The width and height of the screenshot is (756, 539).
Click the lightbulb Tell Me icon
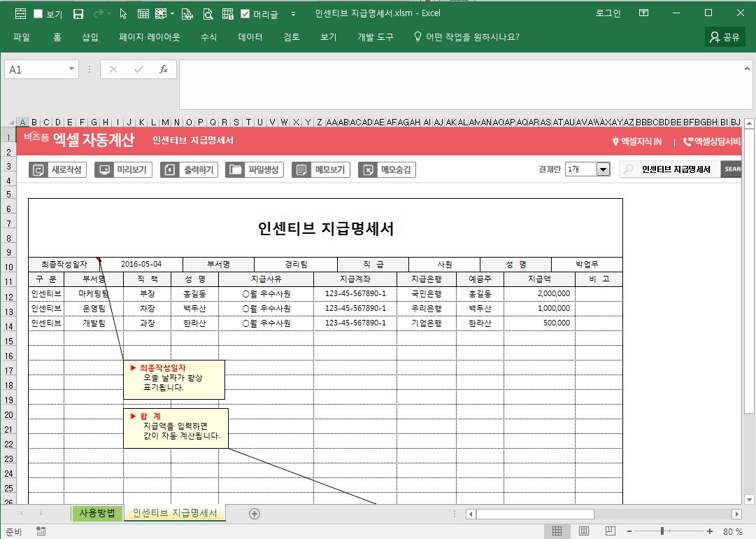pyautogui.click(x=418, y=36)
